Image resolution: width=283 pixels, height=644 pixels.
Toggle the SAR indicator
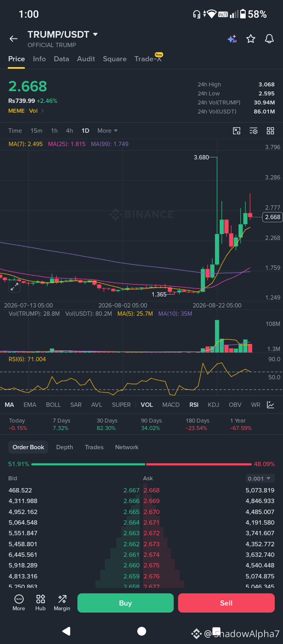[x=76, y=405]
